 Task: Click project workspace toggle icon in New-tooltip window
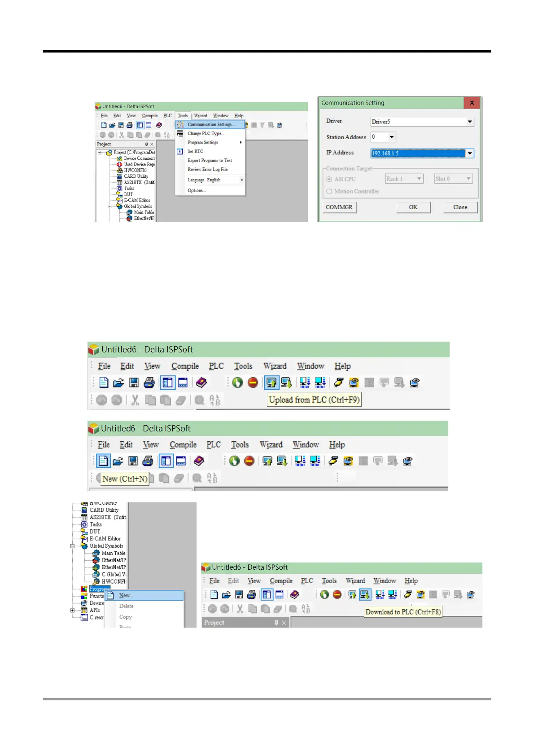pyautogui.click(x=166, y=461)
